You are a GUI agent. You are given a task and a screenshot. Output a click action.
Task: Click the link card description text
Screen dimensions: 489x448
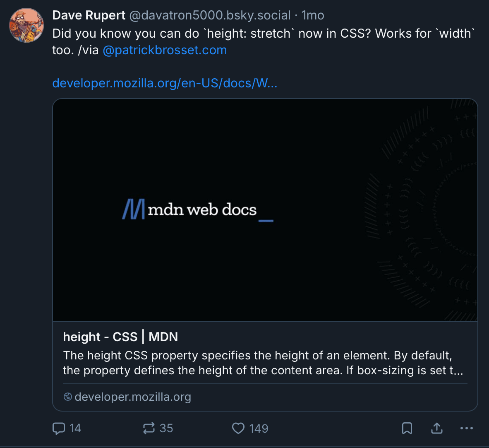(x=263, y=363)
